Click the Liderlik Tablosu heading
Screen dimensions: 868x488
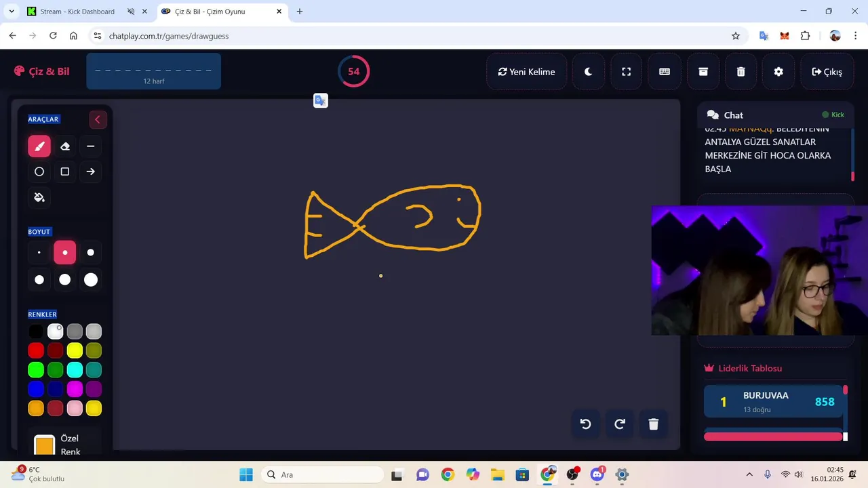(x=743, y=368)
